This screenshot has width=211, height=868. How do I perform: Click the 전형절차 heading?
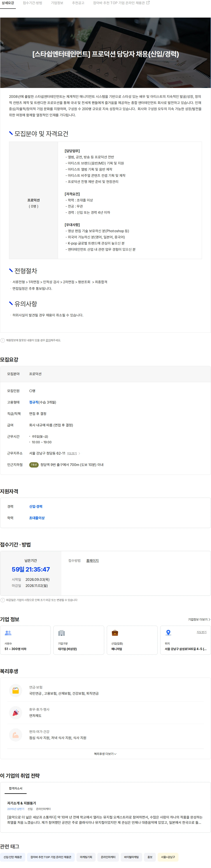pyautogui.click(x=25, y=271)
